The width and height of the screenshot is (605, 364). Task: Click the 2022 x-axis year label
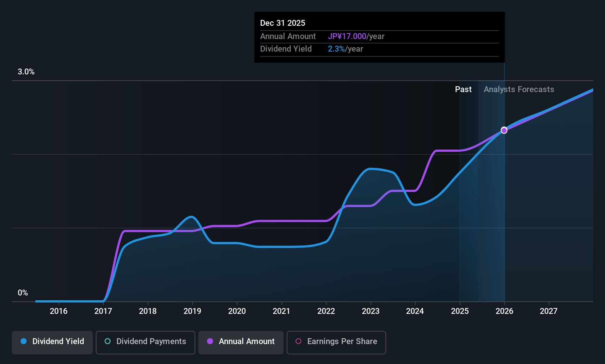(326, 311)
